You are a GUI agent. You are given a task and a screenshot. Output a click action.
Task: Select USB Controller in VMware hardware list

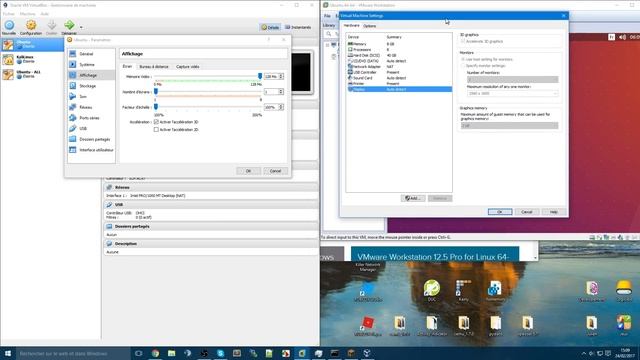point(399,72)
